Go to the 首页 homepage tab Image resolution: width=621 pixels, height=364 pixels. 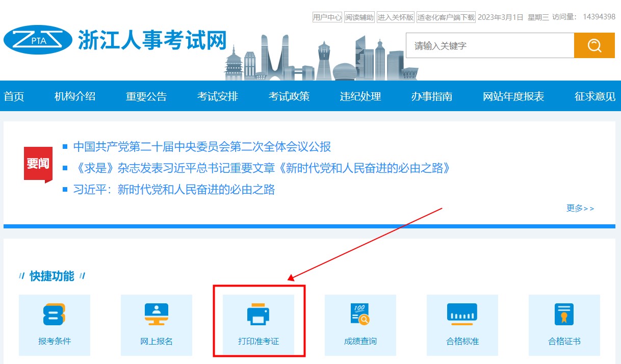[14, 96]
